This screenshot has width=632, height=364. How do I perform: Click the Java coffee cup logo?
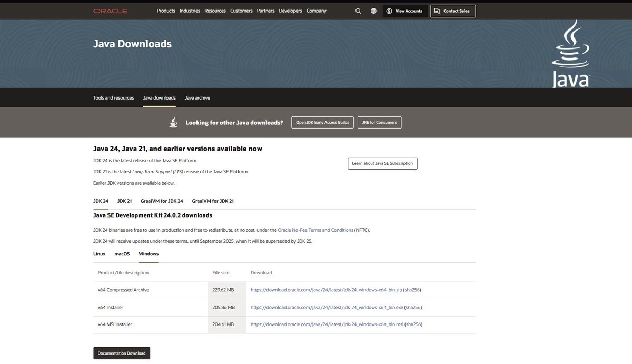click(x=571, y=54)
